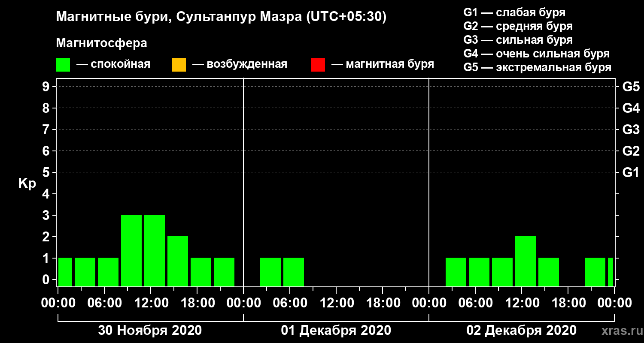
Task: Click the Kp 2 bar on 30 Ноября
Action: [178, 261]
